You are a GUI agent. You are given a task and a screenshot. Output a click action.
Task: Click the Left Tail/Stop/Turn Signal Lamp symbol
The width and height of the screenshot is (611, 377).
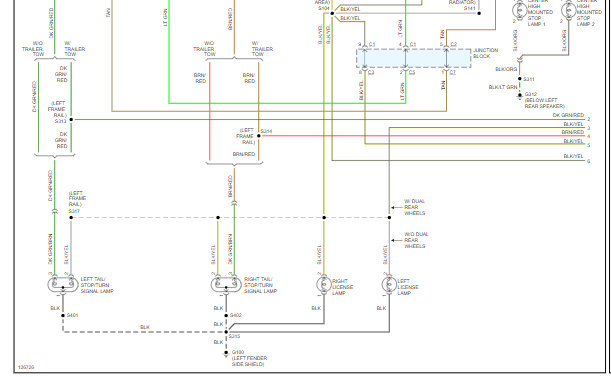point(63,284)
